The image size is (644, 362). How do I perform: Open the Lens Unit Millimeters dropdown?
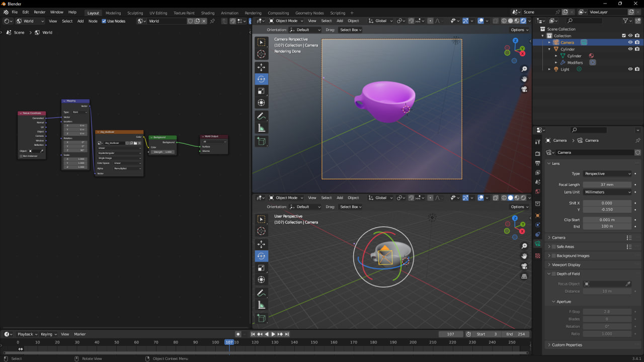607,192
